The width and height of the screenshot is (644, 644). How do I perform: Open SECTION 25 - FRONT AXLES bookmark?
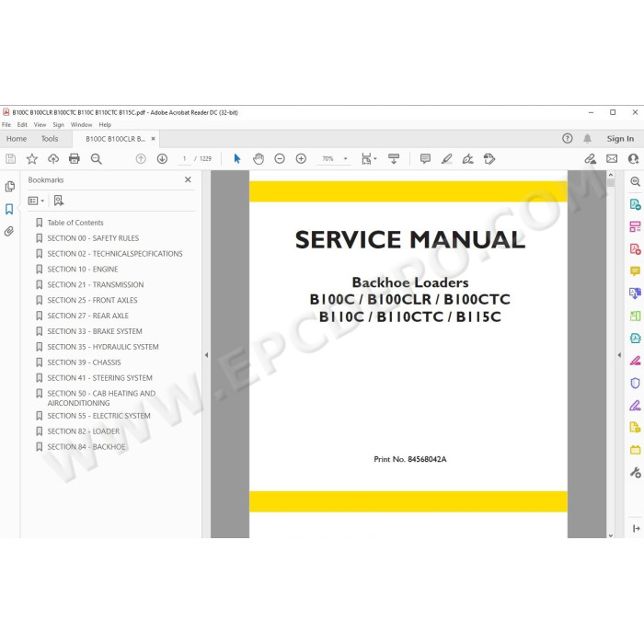(92, 300)
